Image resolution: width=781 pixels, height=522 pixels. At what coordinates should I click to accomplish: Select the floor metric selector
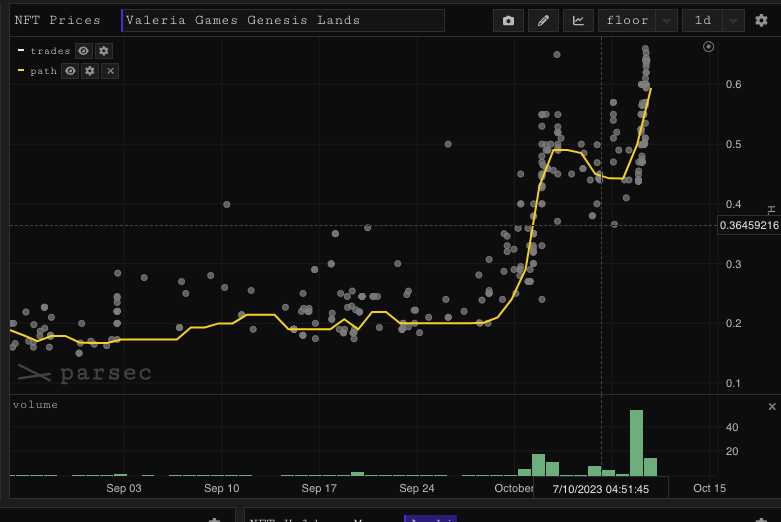click(628, 20)
